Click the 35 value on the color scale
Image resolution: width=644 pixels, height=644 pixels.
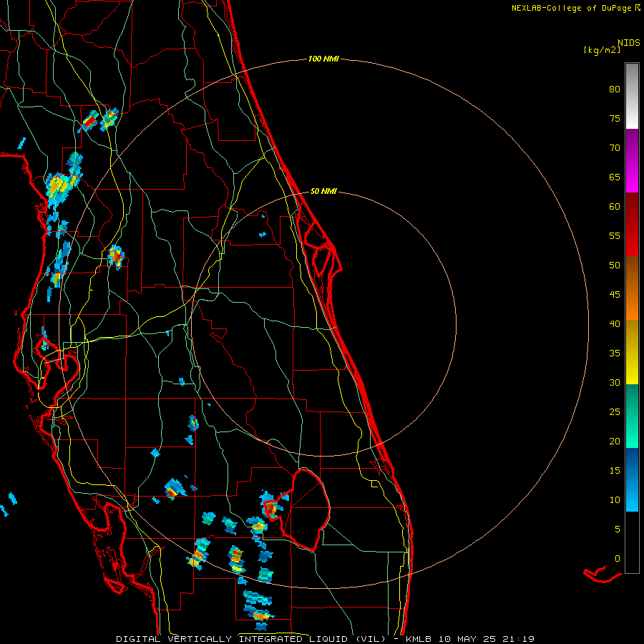(615, 353)
